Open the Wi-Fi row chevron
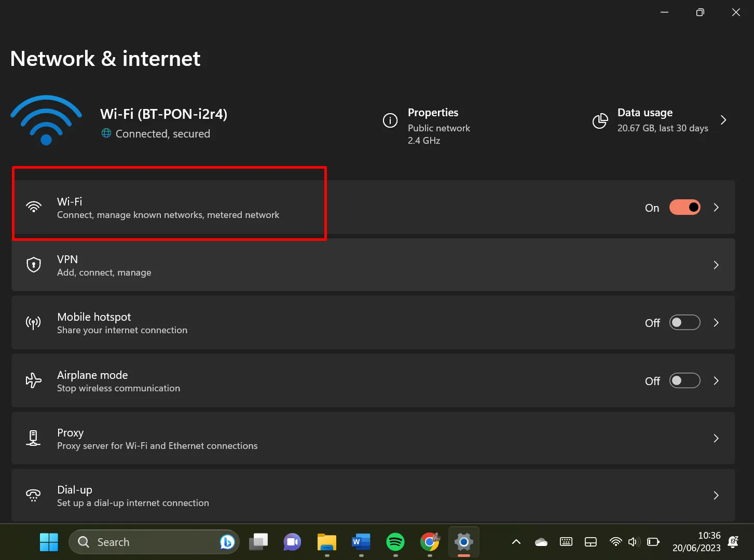The height and width of the screenshot is (560, 754). (x=716, y=207)
